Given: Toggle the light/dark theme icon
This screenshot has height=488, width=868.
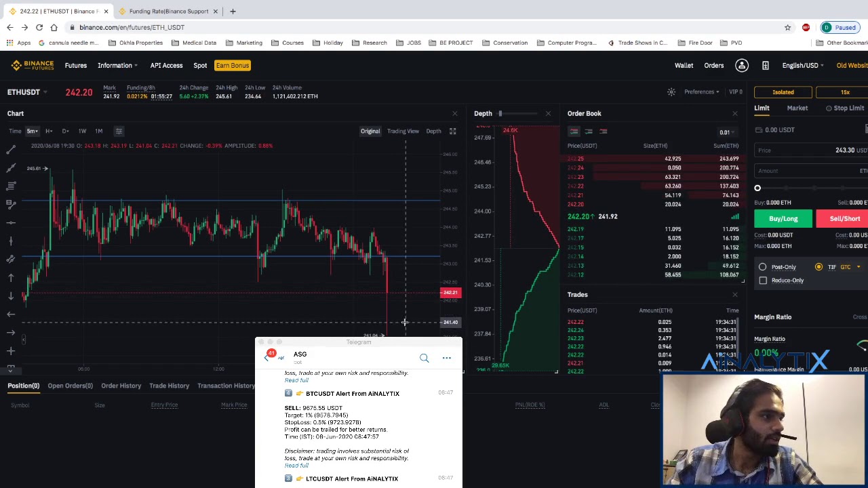Looking at the screenshot, I should tap(671, 91).
